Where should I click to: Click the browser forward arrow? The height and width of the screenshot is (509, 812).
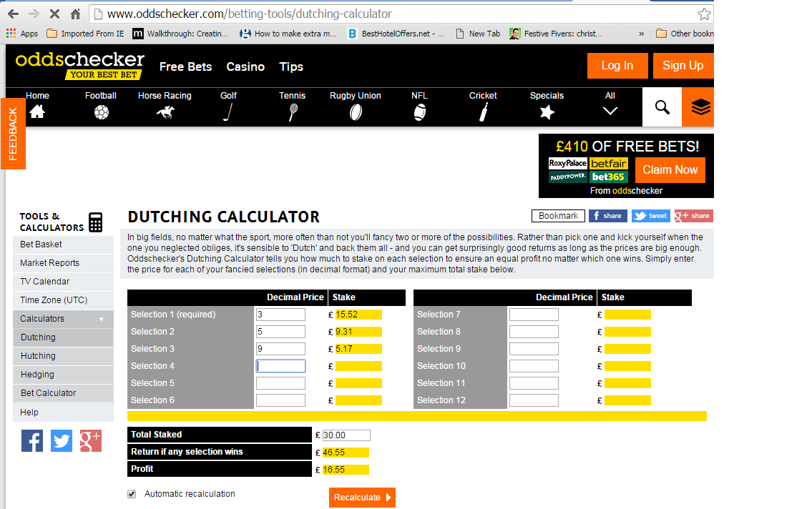(34, 14)
